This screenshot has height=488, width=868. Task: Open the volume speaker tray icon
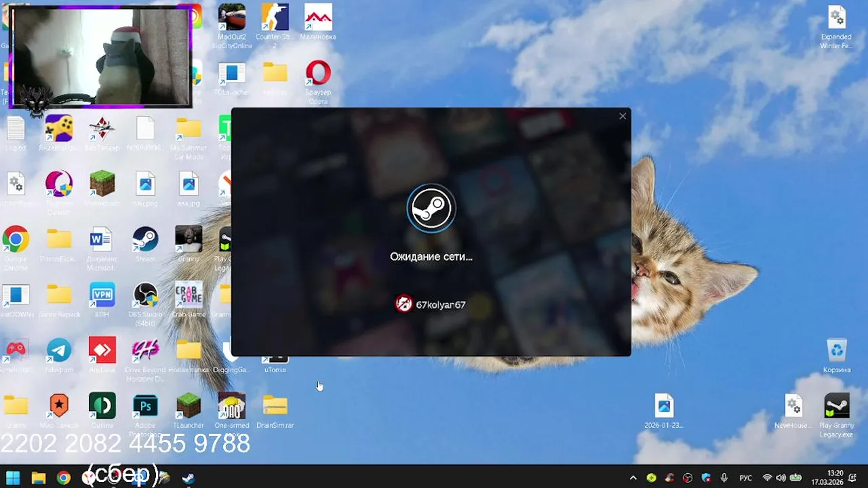[x=781, y=478]
